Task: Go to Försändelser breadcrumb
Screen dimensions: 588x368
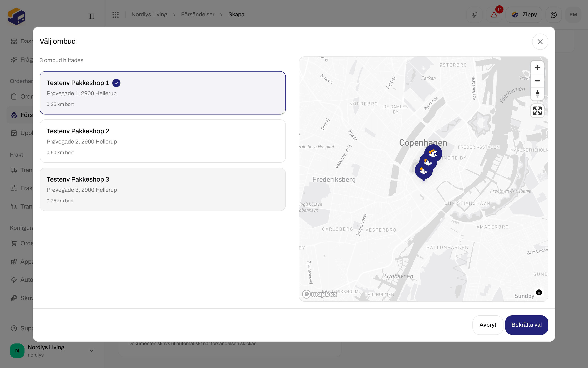Action: [x=198, y=15]
